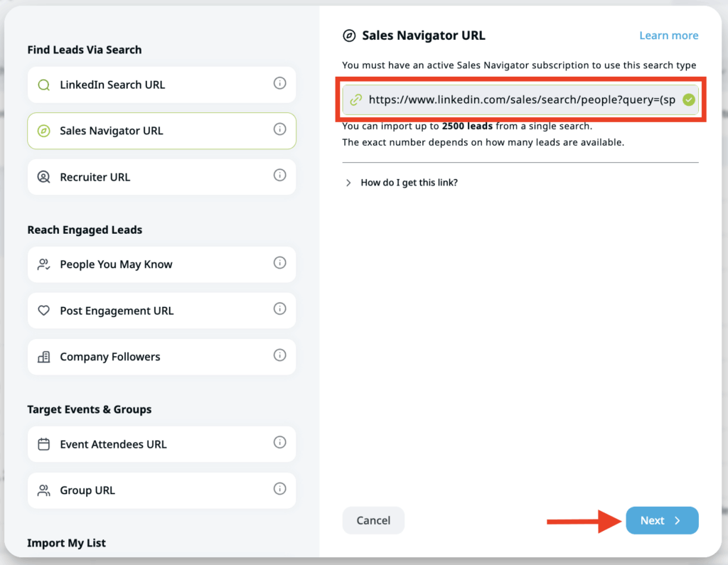Open the info icon for Event Attendees URL
The image size is (728, 565).
point(279,442)
